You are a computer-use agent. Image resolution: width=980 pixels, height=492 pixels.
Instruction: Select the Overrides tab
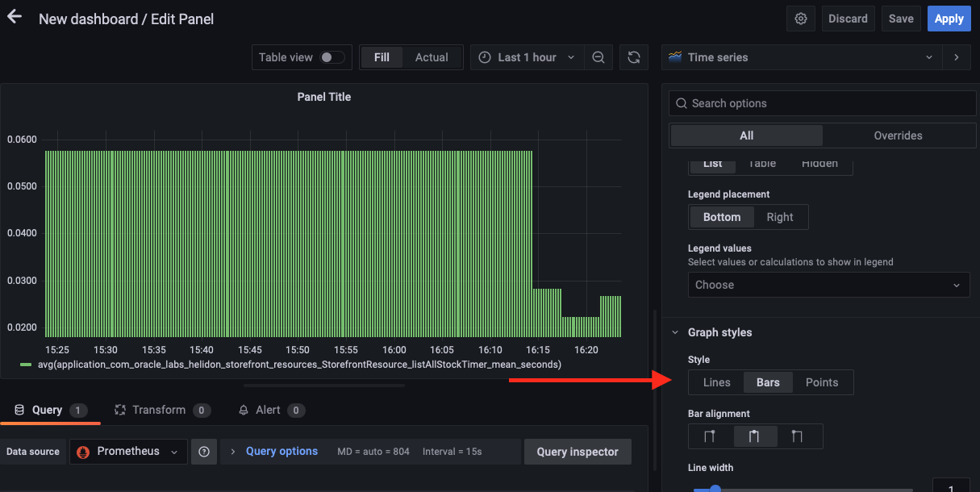(898, 136)
